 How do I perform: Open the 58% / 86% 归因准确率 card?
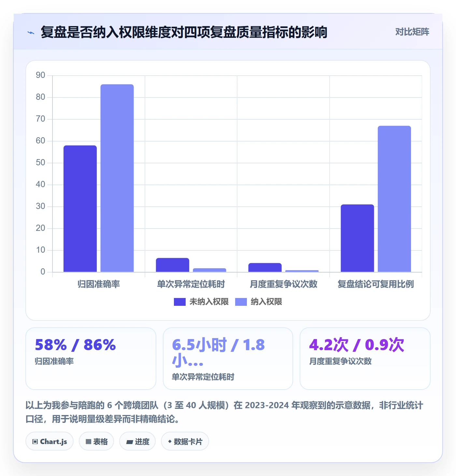pyautogui.click(x=91, y=359)
